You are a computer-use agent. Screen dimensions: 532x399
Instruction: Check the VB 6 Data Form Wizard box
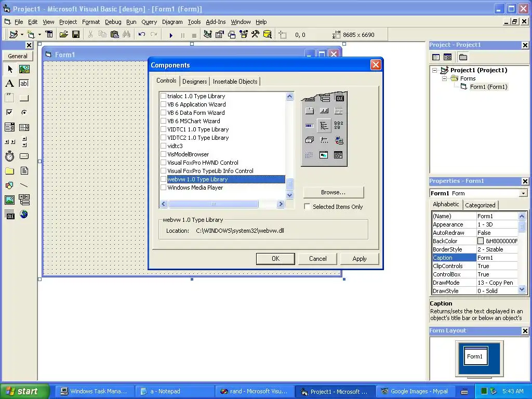tap(164, 113)
